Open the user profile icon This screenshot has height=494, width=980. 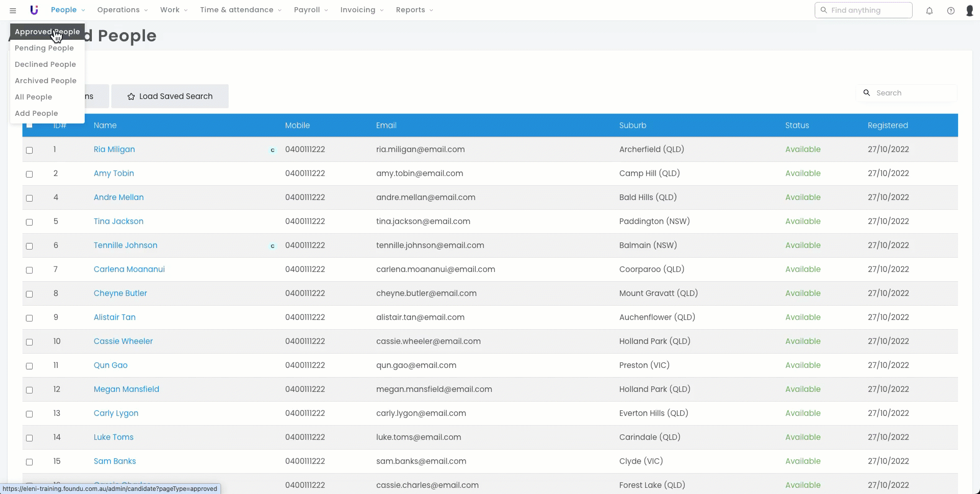click(969, 11)
